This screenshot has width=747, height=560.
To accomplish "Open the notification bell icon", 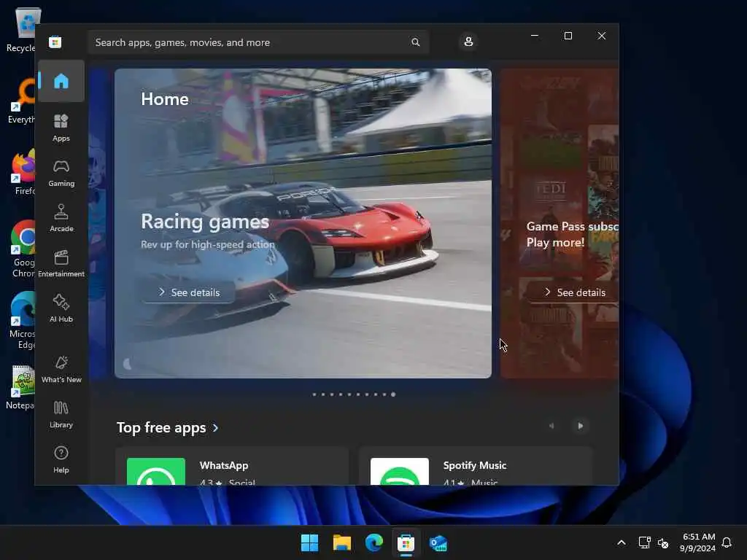I will point(727,542).
